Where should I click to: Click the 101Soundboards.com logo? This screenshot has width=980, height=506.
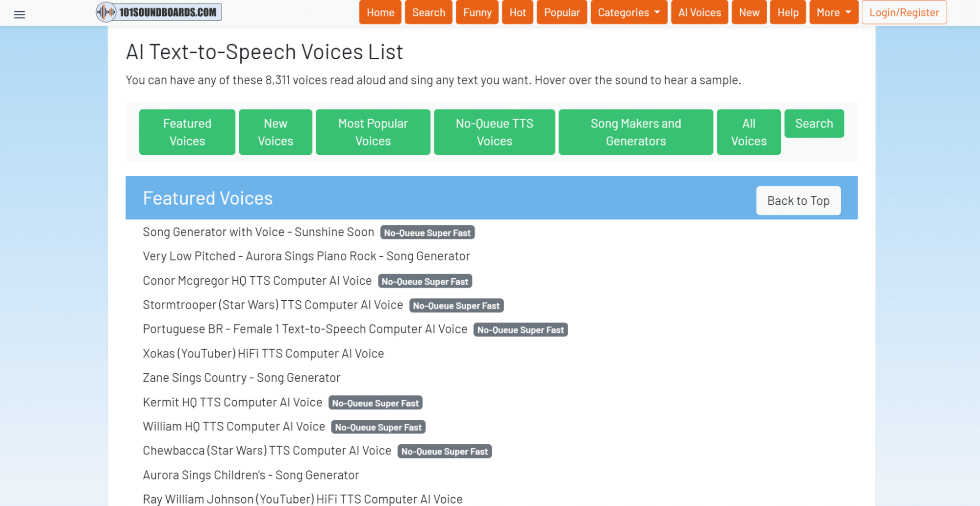click(x=159, y=12)
